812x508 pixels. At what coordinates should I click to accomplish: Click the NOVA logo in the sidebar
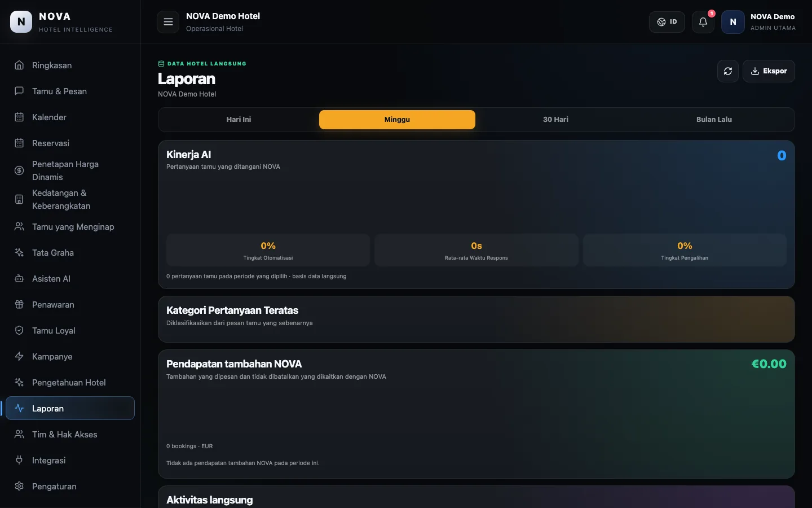21,22
